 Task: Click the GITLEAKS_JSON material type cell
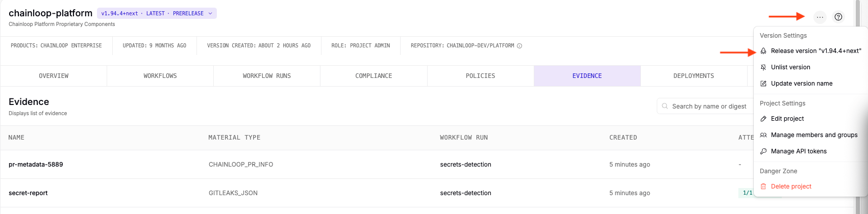pyautogui.click(x=233, y=193)
